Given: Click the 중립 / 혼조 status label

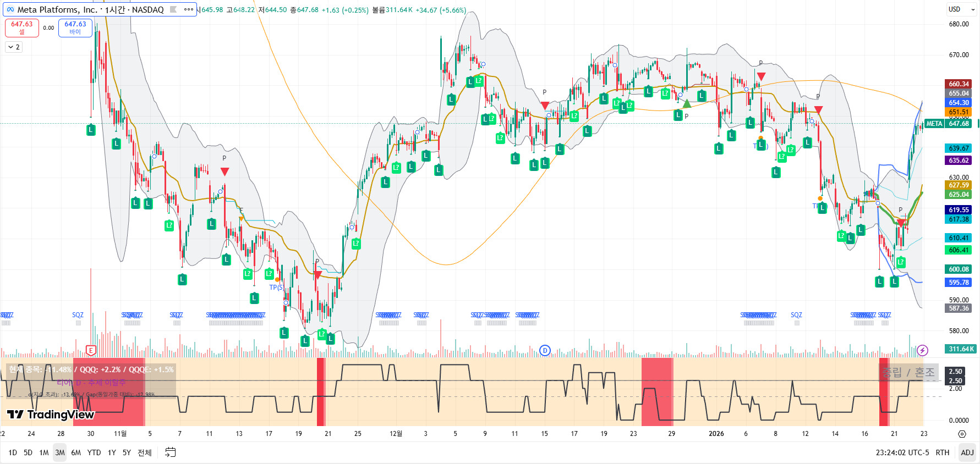Looking at the screenshot, I should (x=908, y=373).
